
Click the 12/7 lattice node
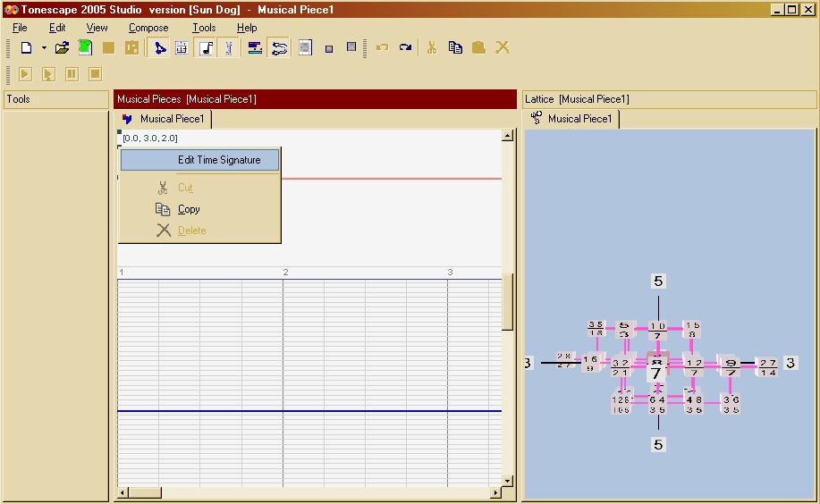point(694,367)
